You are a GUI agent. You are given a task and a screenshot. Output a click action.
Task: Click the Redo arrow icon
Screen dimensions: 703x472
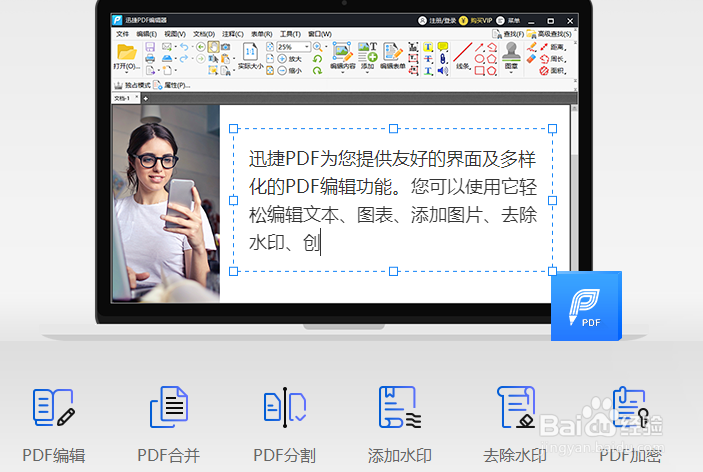[x=184, y=58]
